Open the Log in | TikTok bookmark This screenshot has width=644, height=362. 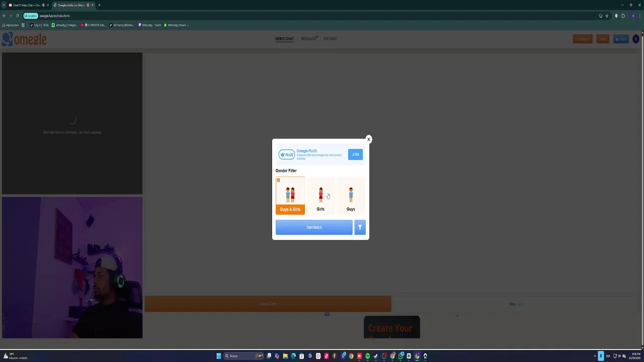click(x=39, y=25)
